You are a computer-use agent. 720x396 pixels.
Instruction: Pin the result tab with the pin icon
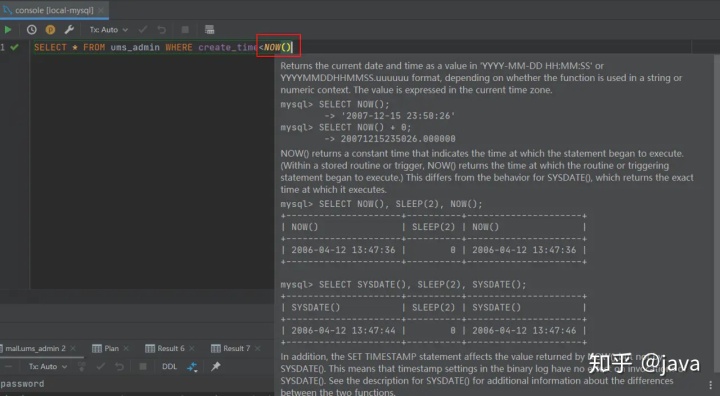(x=216, y=366)
